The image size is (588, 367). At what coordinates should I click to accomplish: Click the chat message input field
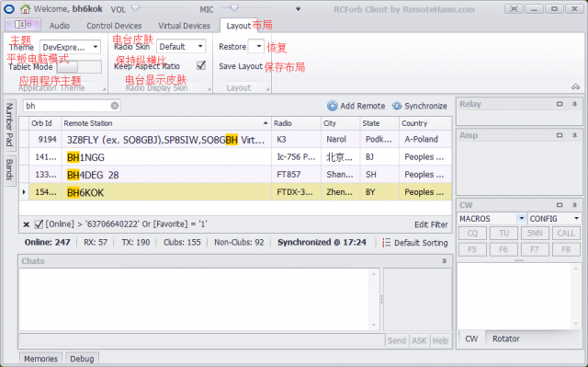tap(202, 340)
